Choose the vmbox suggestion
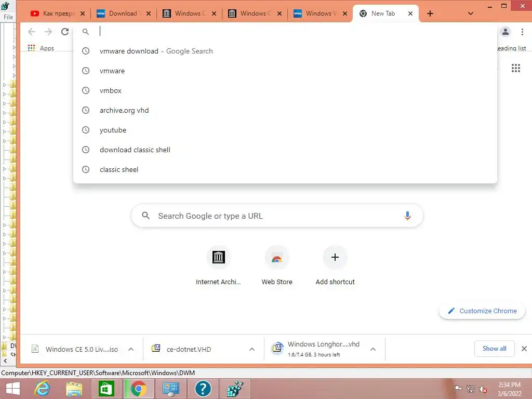 tap(285, 90)
